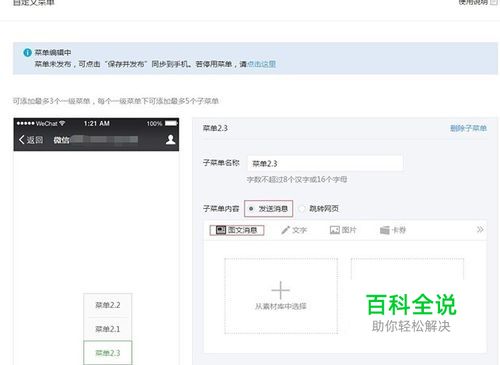Select the 图文消息 tab
This screenshot has height=365, width=500.
click(x=237, y=230)
